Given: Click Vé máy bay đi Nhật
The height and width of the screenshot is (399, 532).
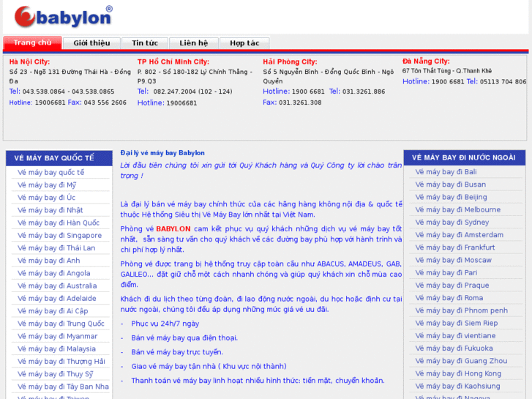Looking at the screenshot, I should [50, 210].
